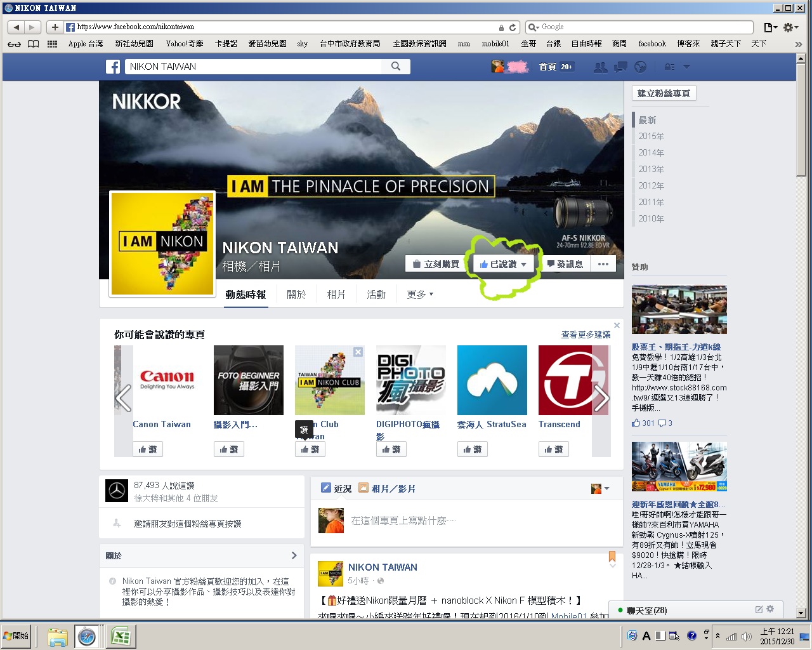Click the Facebook search input field
The height and width of the screenshot is (650, 812).
[254, 67]
